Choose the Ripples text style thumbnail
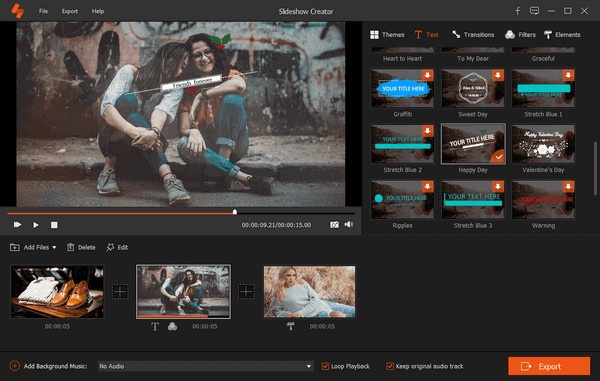Screen dimensions: 600x381 [x=402, y=200]
